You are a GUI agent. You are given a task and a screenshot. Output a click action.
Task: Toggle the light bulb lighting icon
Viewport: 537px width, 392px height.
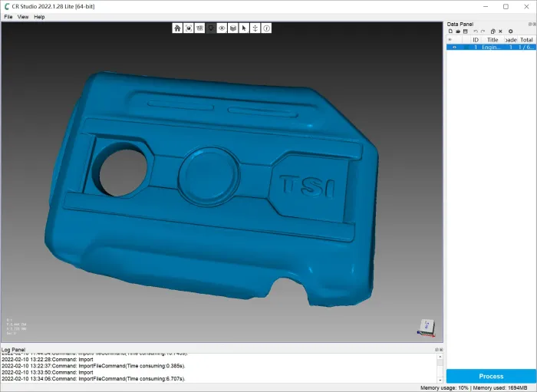(x=211, y=28)
